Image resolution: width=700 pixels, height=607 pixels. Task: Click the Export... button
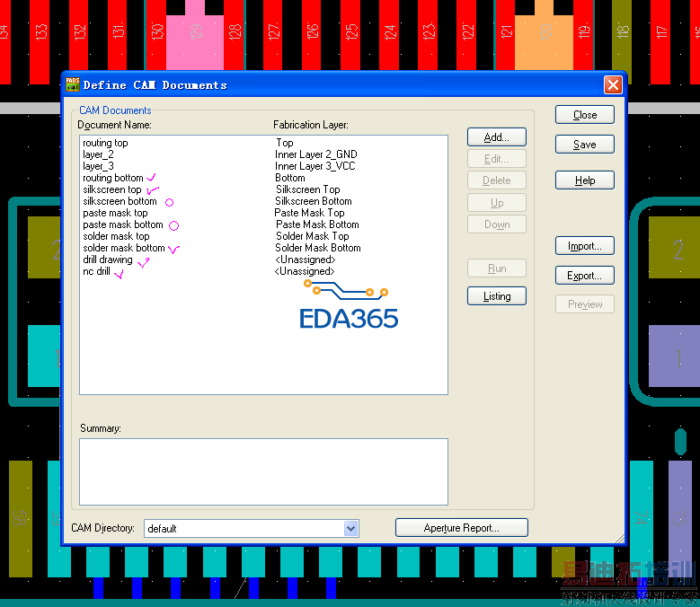click(x=584, y=276)
